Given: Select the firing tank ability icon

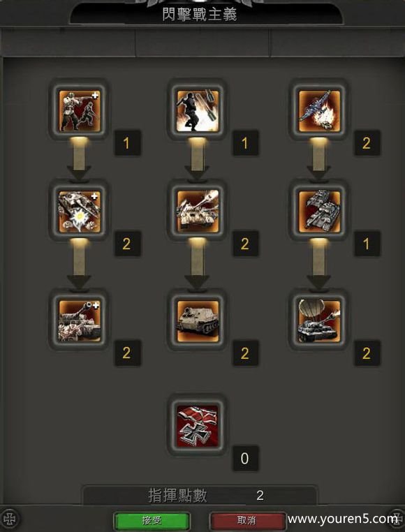Looking at the screenshot, I should pos(198,211).
